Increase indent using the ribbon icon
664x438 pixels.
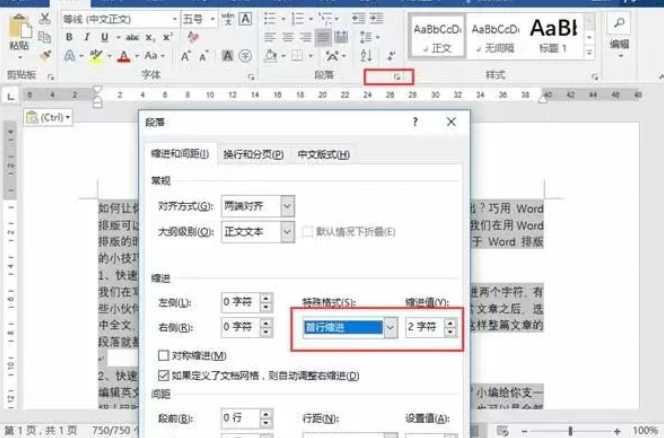pos(376,19)
